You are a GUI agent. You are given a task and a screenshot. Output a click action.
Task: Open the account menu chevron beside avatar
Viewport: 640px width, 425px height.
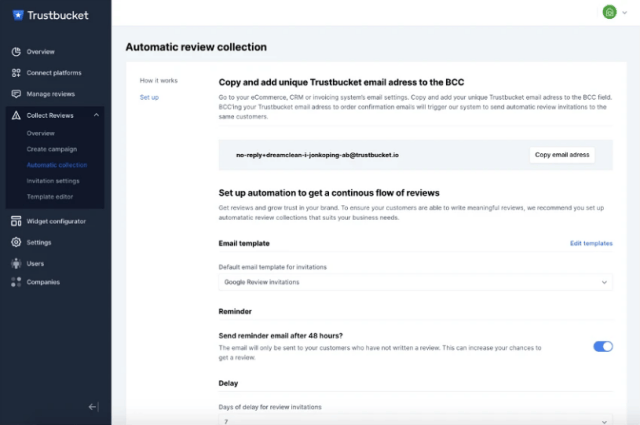pyautogui.click(x=624, y=13)
